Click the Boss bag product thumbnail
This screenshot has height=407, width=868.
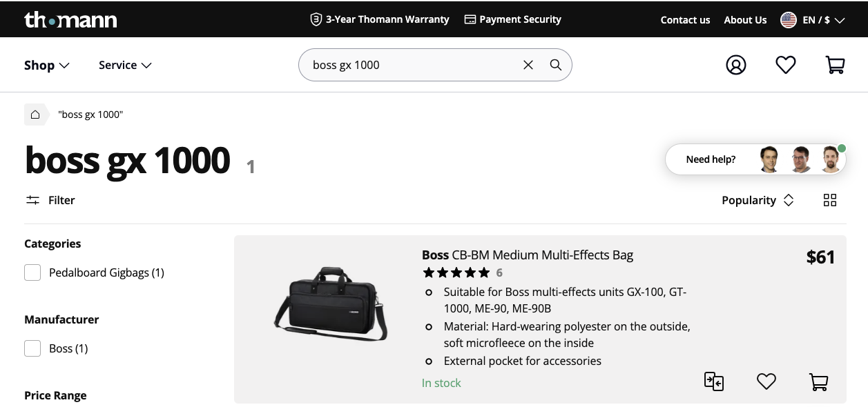click(331, 304)
